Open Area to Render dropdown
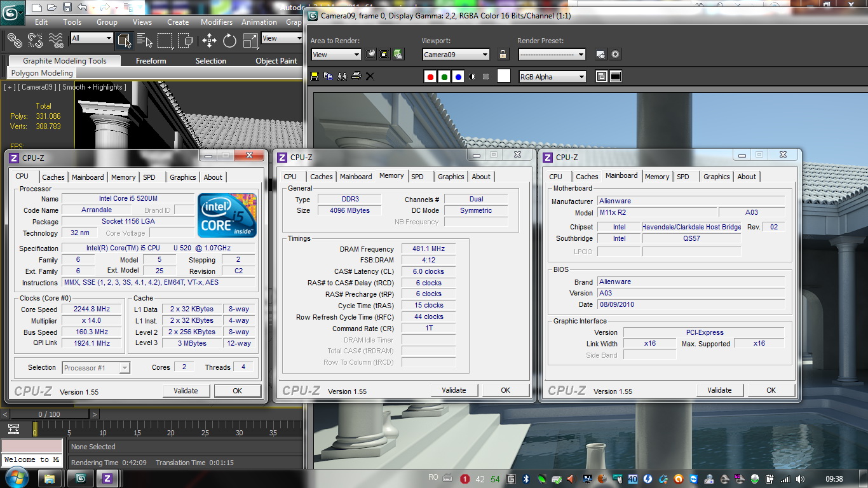868x488 pixels. tap(336, 55)
